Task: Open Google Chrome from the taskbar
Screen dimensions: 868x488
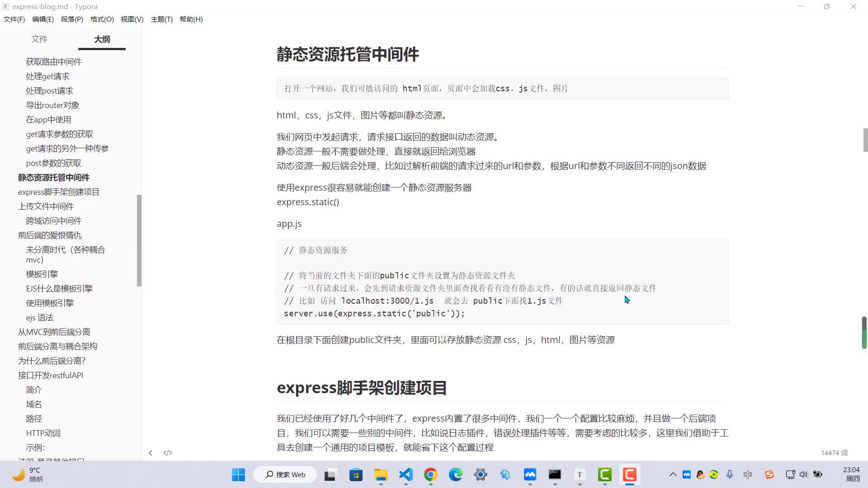Action: pyautogui.click(x=430, y=474)
